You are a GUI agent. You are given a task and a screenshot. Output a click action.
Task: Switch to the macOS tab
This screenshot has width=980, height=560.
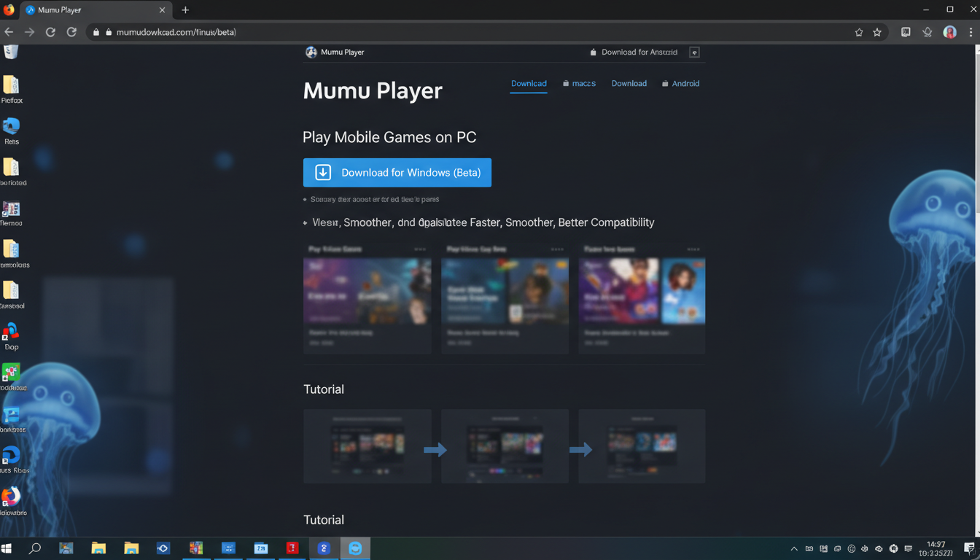579,84
